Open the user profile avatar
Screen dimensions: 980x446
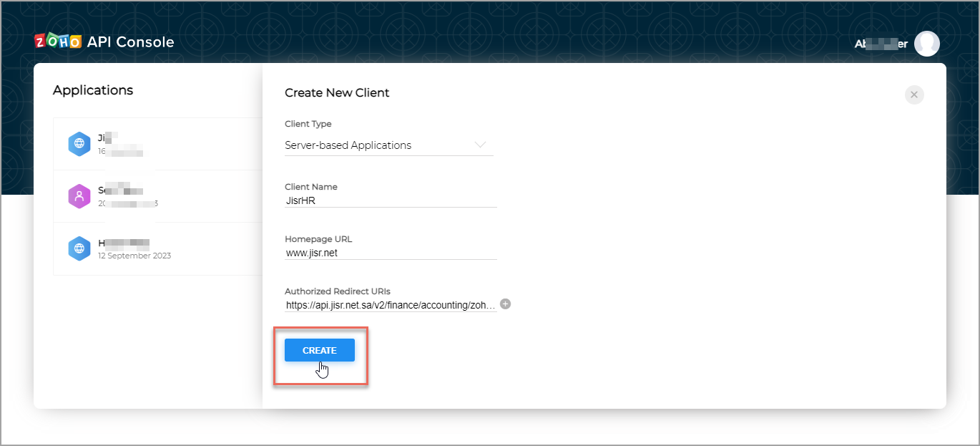point(926,44)
